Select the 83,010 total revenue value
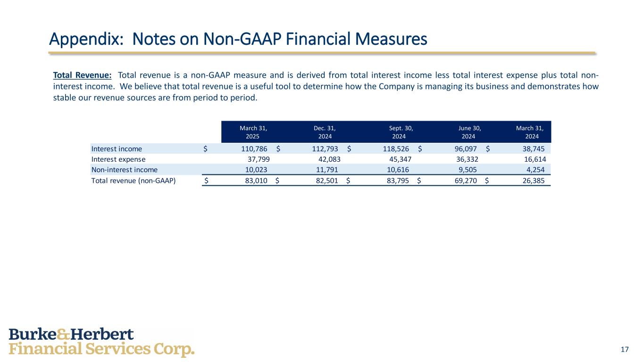644x362 pixels. tap(256, 180)
